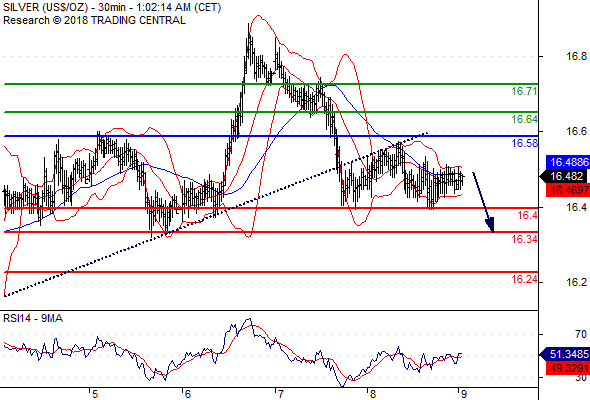Click the RSI14 - 9MA indicator label
The image size is (590, 400).
click(x=33, y=318)
